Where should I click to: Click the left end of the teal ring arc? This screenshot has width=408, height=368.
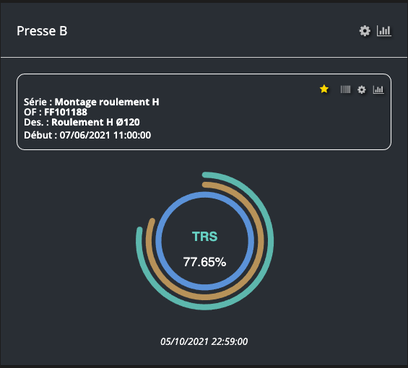[x=140, y=230]
